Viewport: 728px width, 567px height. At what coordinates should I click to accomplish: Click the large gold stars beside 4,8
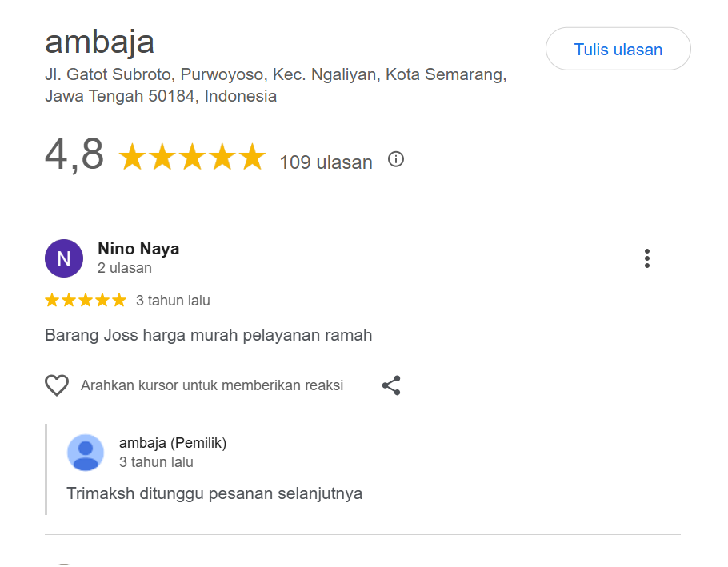coord(192,157)
